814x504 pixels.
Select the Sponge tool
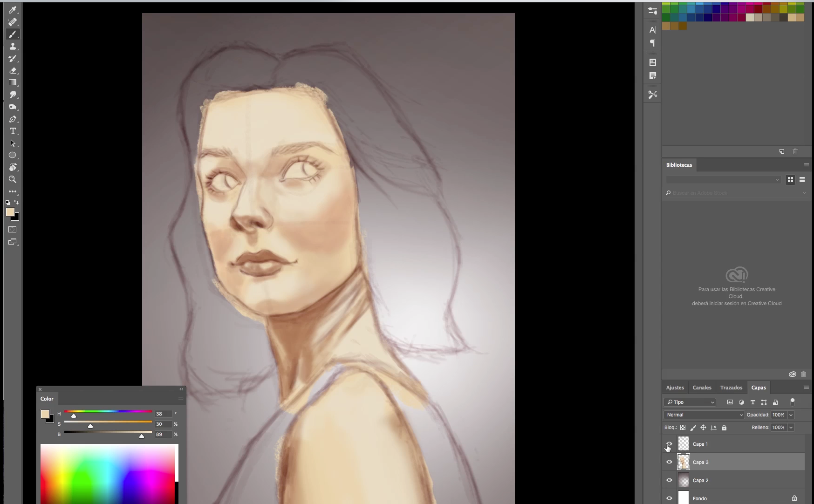(13, 107)
